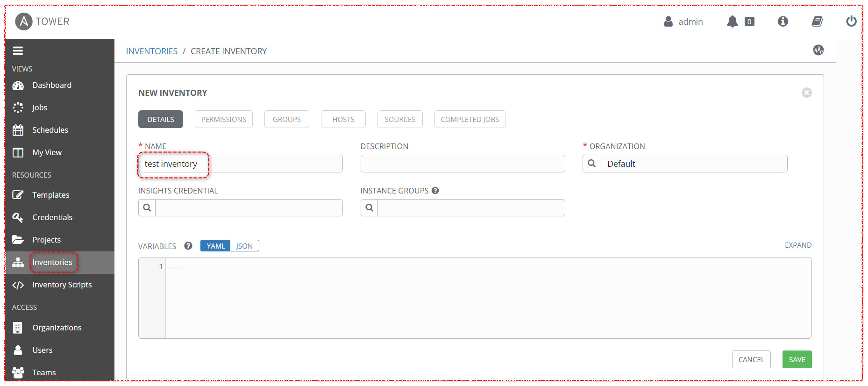Select the Details tab

coord(161,119)
